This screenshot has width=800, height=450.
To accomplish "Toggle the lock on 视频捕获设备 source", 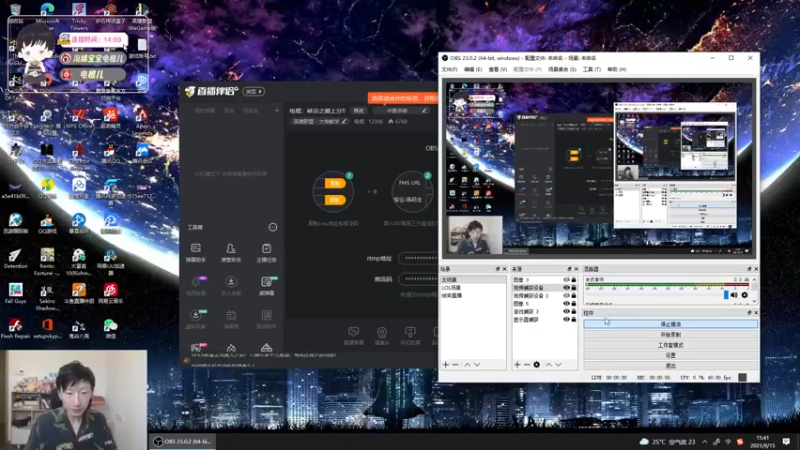I will pos(573,288).
